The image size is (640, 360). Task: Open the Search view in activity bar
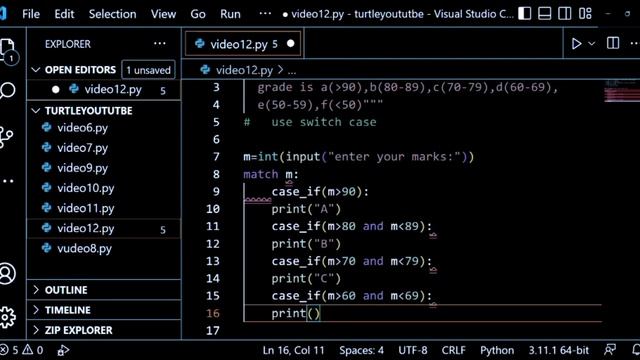pos(7,90)
